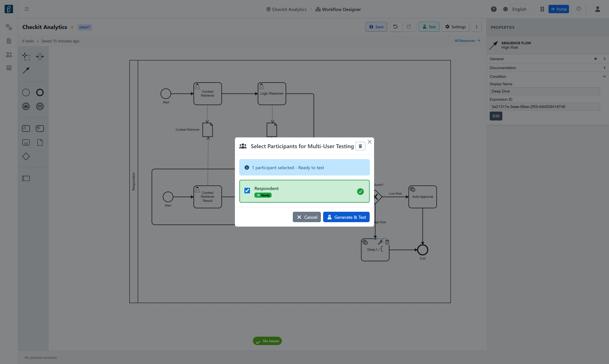Click the No Issues status badge
Viewport: 609px width, 364px height.
click(267, 341)
